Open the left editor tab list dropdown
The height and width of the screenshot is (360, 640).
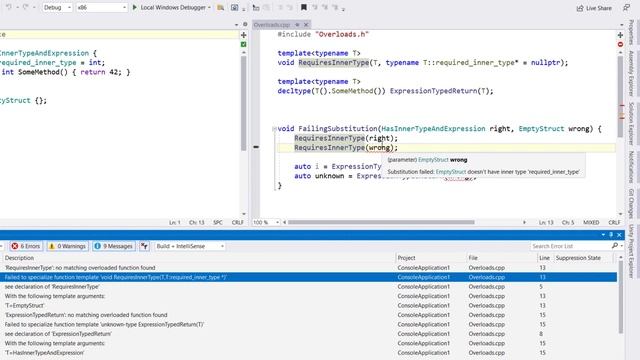point(236,25)
